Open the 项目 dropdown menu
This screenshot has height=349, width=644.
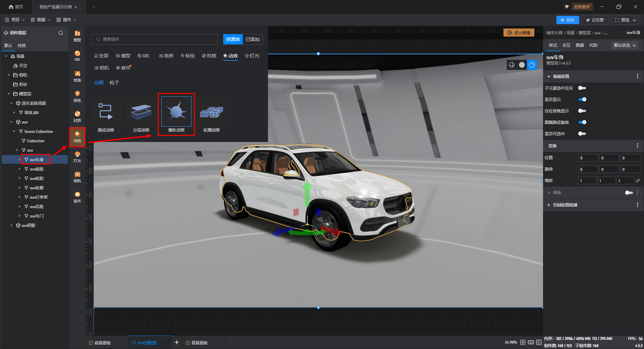15,20
